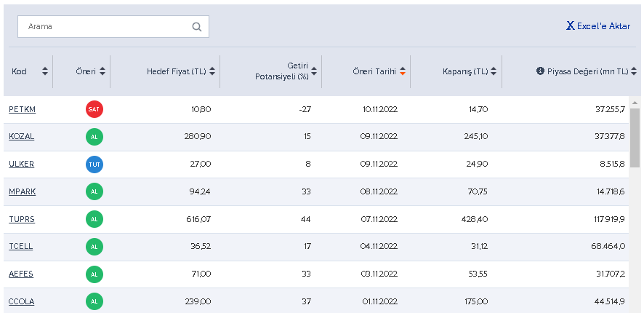
Task: Export table with Excel'e Aktar
Action: 598,26
